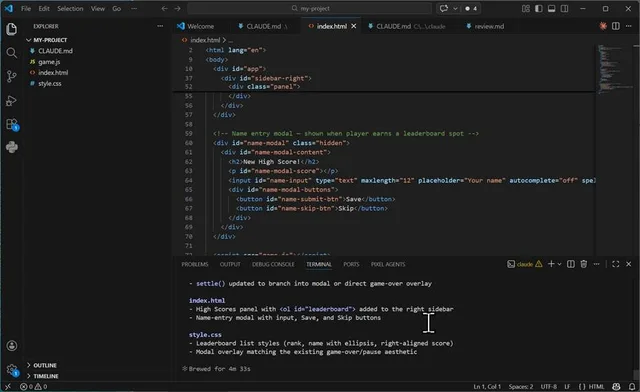Switch to the PORTS panel tab
The height and width of the screenshot is (392, 640).
pyautogui.click(x=351, y=264)
